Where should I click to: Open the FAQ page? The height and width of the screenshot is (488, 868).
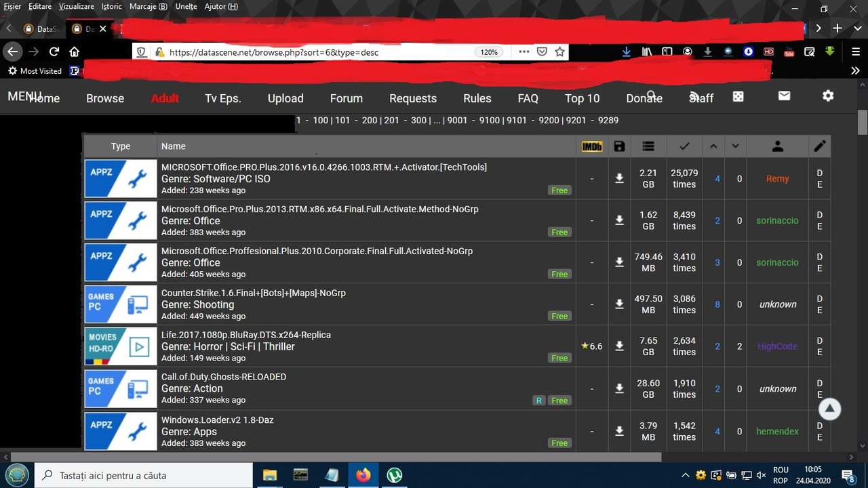[528, 98]
